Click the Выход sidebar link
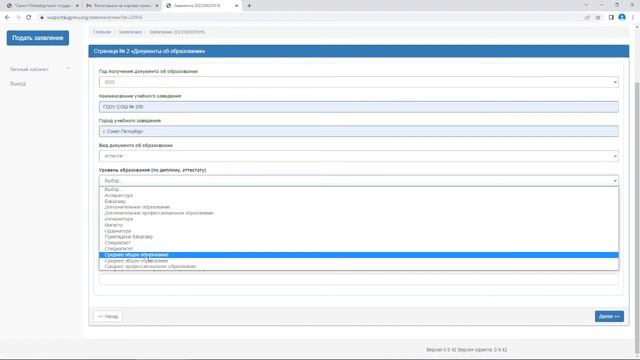The image size is (640, 360). (x=18, y=84)
